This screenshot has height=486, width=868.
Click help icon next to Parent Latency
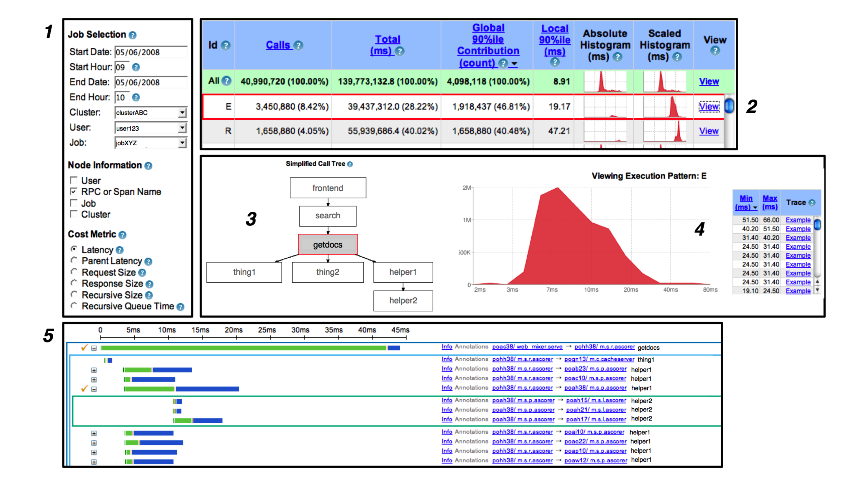click(148, 262)
